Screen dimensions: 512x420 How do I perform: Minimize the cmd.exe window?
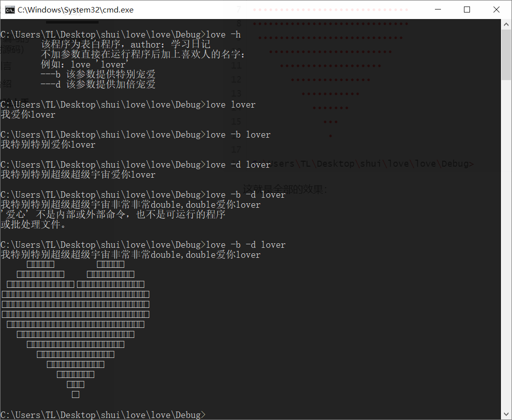tap(438, 10)
